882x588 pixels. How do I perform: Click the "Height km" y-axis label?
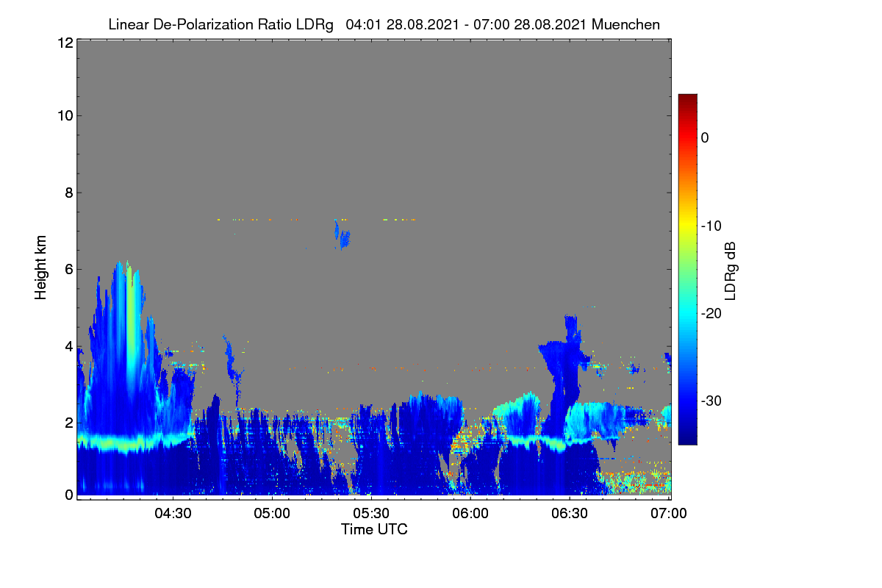(40, 269)
